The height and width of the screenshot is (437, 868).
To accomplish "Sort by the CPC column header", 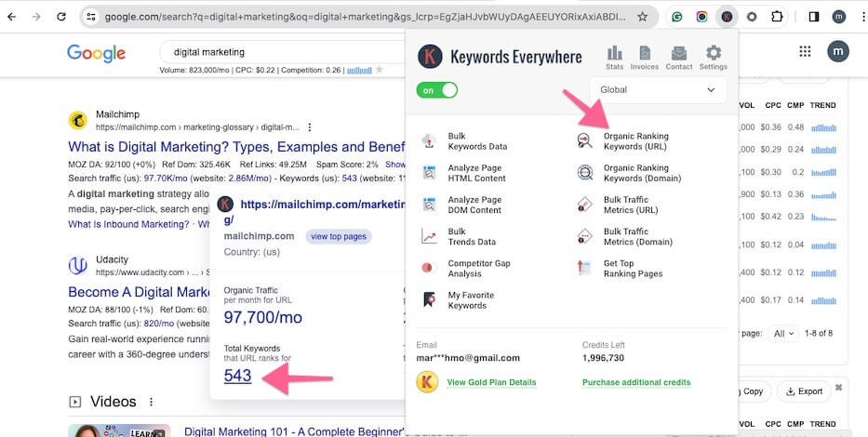I will [773, 105].
